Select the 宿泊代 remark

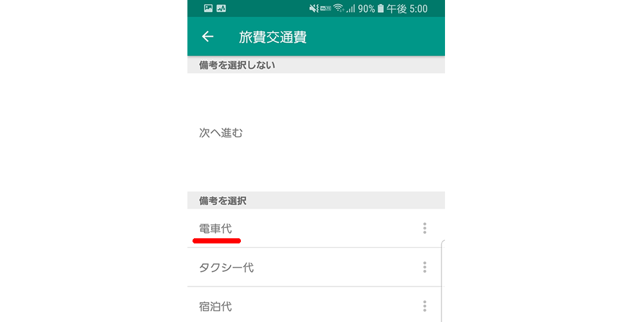(x=215, y=307)
